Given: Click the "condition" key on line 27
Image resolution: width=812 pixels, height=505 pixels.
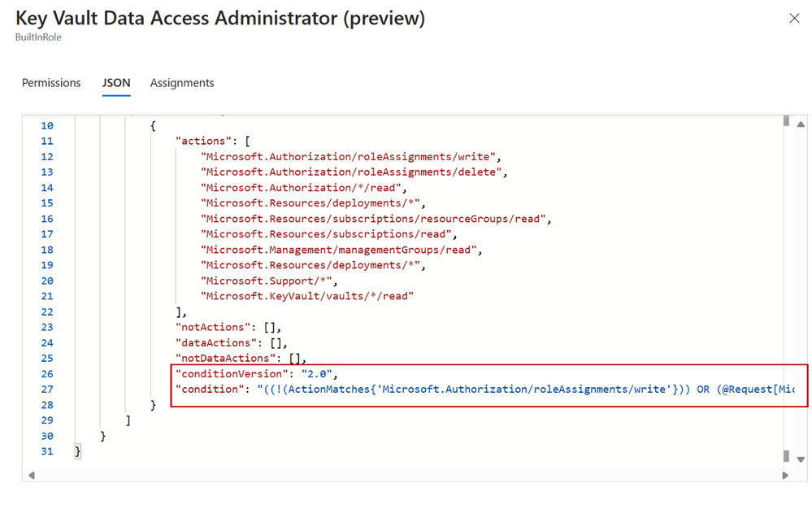Looking at the screenshot, I should (210, 390).
